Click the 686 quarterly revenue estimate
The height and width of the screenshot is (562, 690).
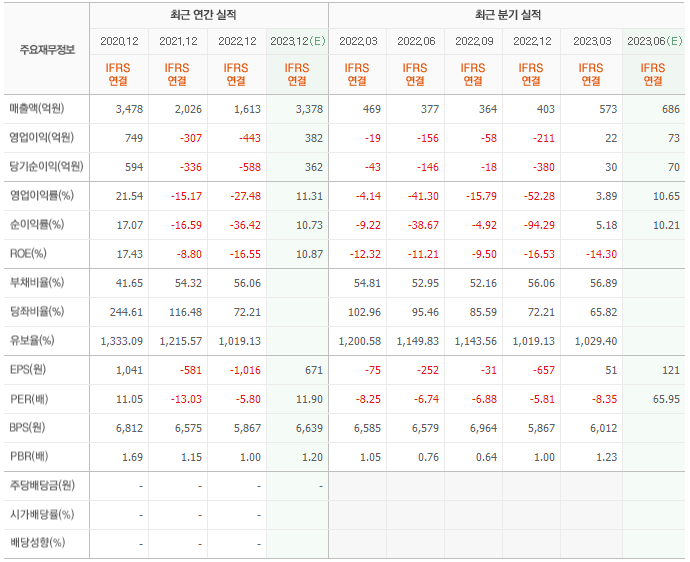pos(671,109)
